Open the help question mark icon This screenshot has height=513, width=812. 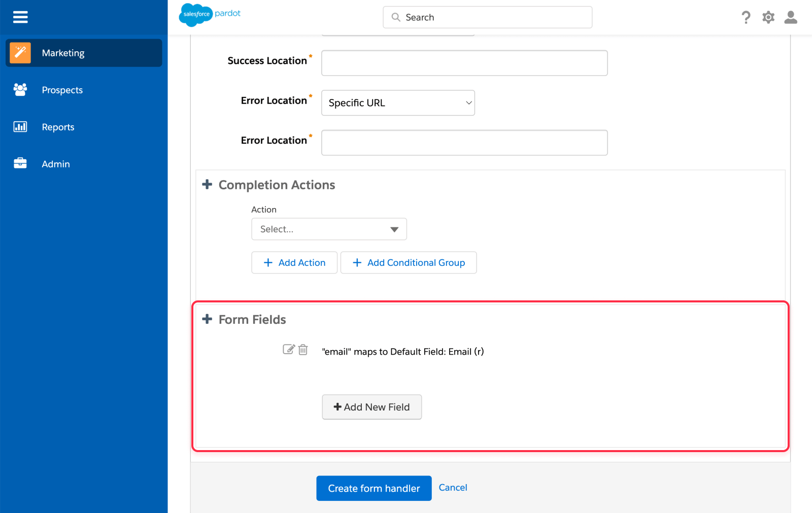tap(746, 17)
